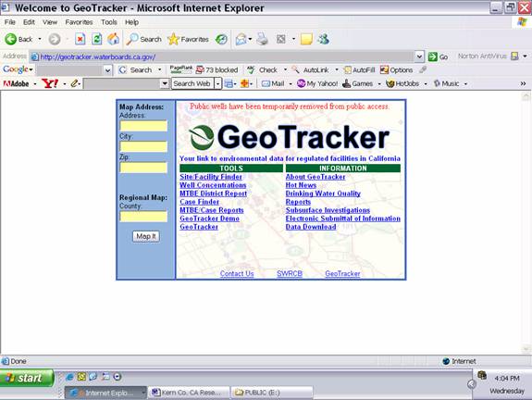Click the Yahoo! logo icon
The image size is (532, 400).
click(50, 83)
